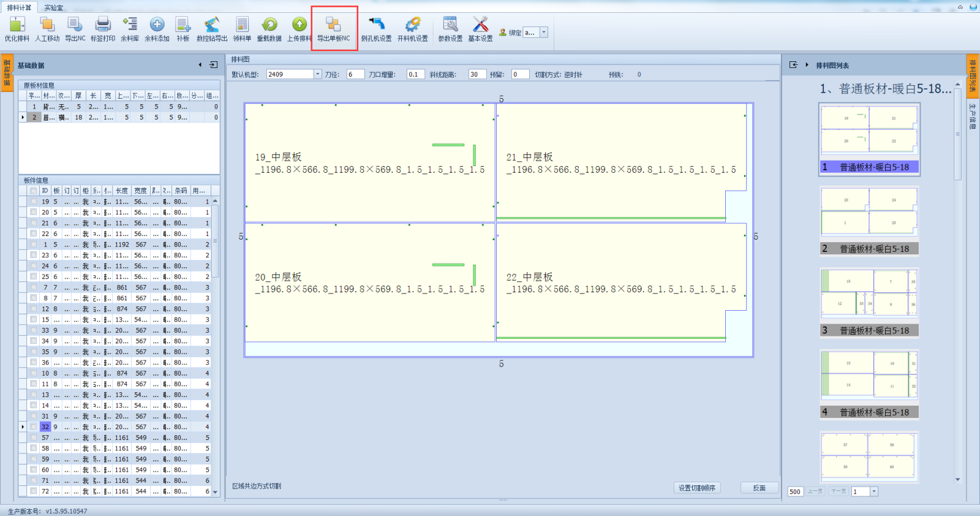Toggle the header checkbox in 板件信息 table
This screenshot has height=516, width=980.
coord(34,191)
